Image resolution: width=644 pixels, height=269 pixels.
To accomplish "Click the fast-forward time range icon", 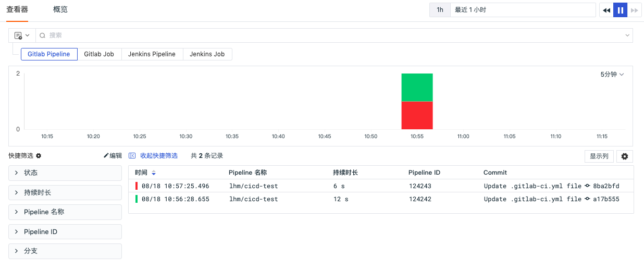I will tap(634, 10).
